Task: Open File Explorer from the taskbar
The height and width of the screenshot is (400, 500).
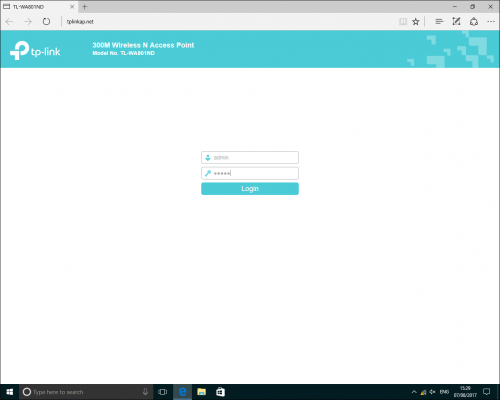Action: 201,392
